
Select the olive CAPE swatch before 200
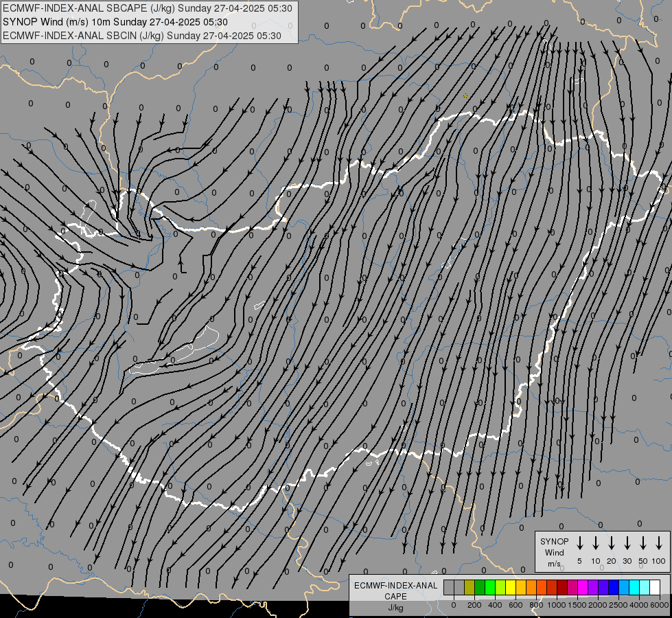pyautogui.click(x=470, y=587)
